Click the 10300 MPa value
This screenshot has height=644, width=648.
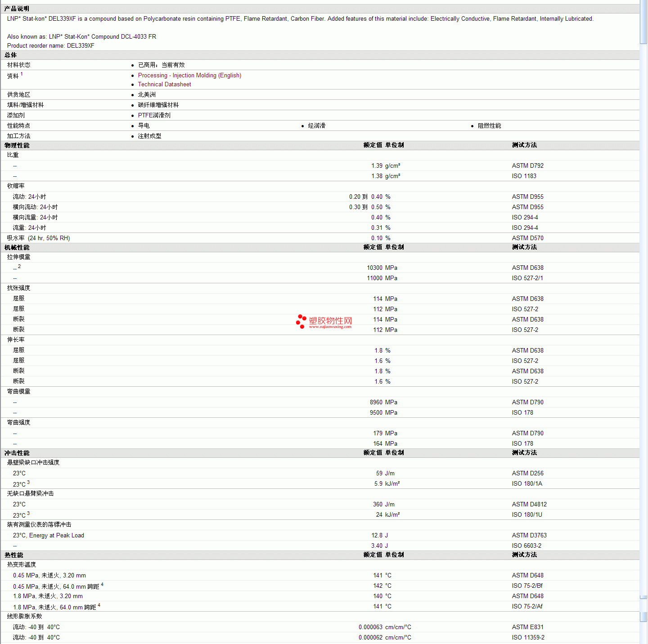[x=382, y=268]
